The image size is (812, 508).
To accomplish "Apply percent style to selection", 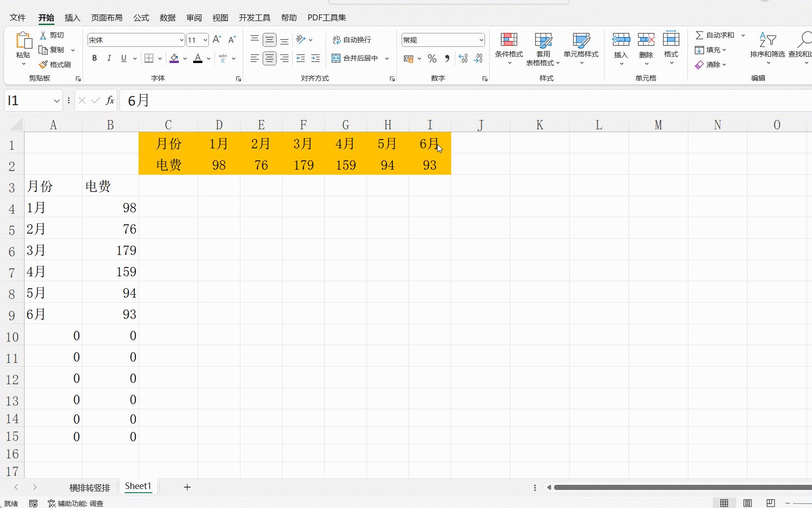I will pos(432,58).
